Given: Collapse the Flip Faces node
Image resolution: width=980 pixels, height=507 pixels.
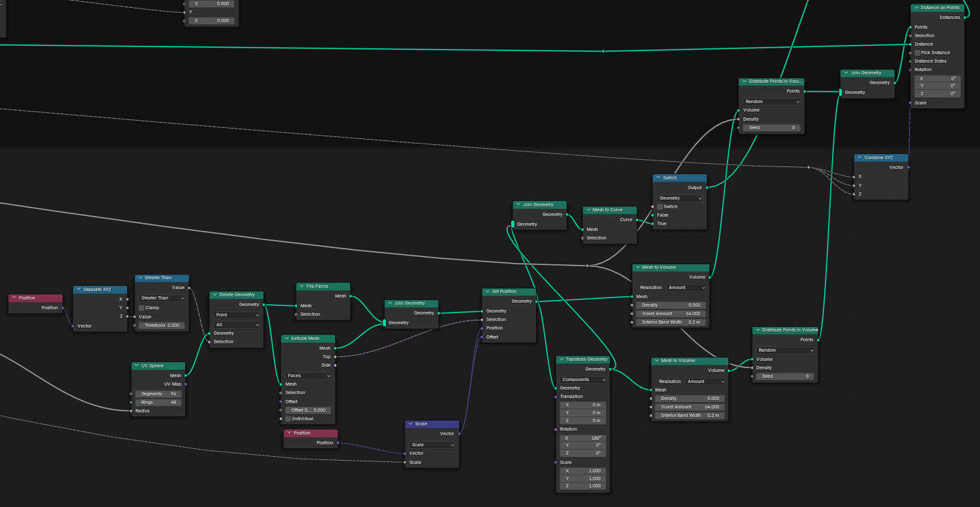Looking at the screenshot, I should click(301, 286).
